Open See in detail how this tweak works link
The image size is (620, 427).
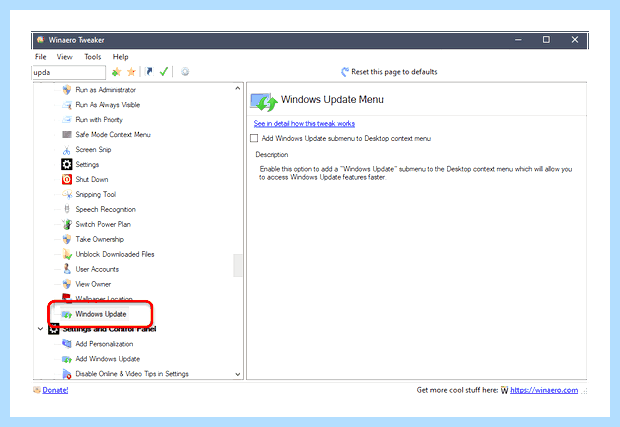click(304, 123)
